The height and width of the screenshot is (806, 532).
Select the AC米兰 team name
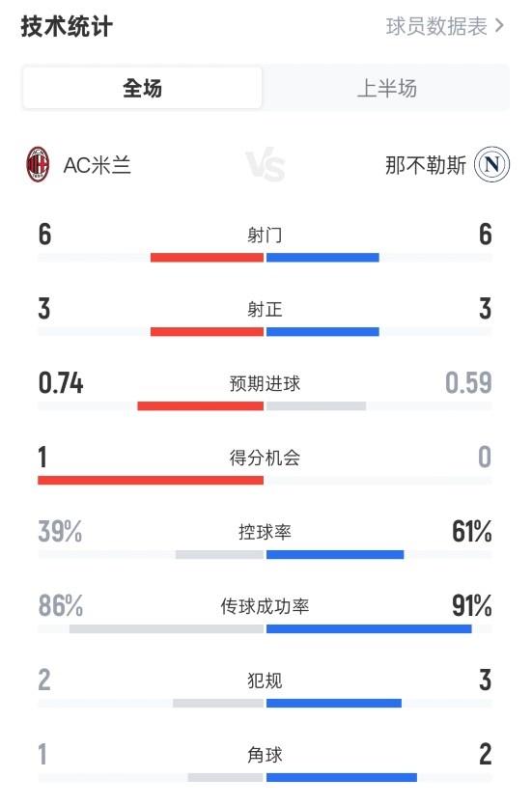98,165
